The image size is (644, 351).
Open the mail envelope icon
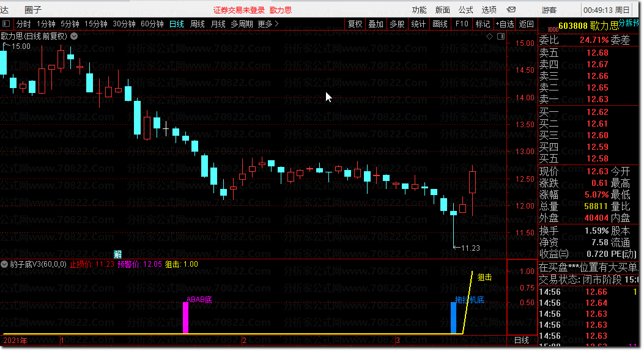click(511, 9)
